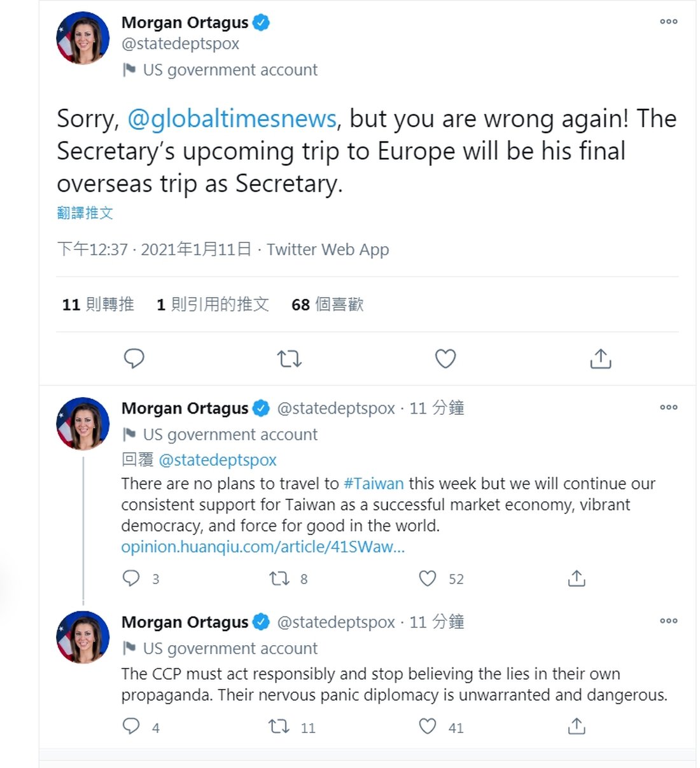The width and height of the screenshot is (700, 768).
Task: Like the CCP propaganda tweet
Action: [x=428, y=727]
